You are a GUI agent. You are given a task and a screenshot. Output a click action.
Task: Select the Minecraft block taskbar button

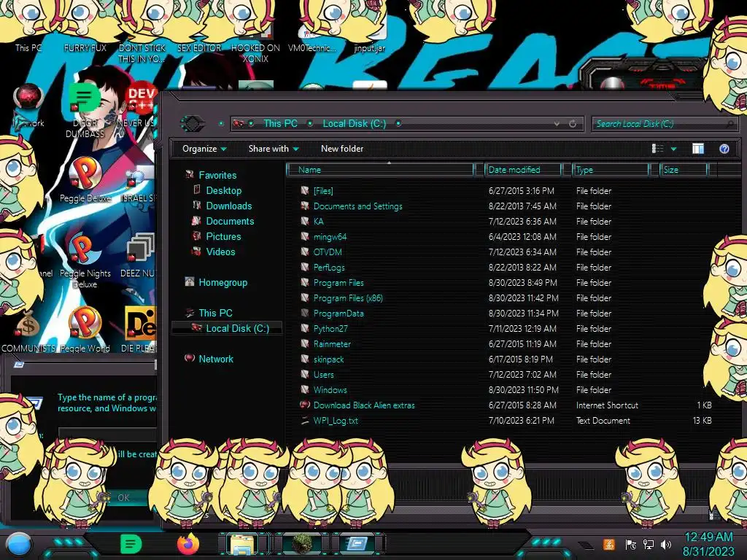coord(302,544)
